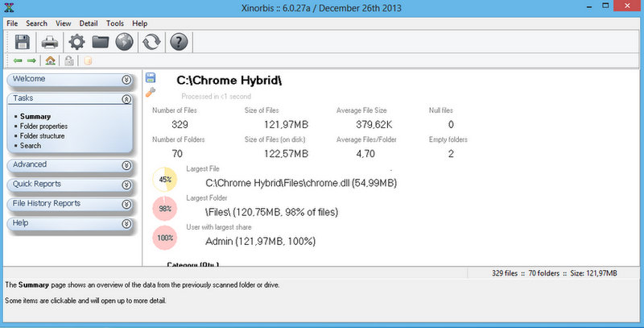Viewport: 644px width, 328px height.
Task: Click Number of Folders value 70
Action: [177, 154]
